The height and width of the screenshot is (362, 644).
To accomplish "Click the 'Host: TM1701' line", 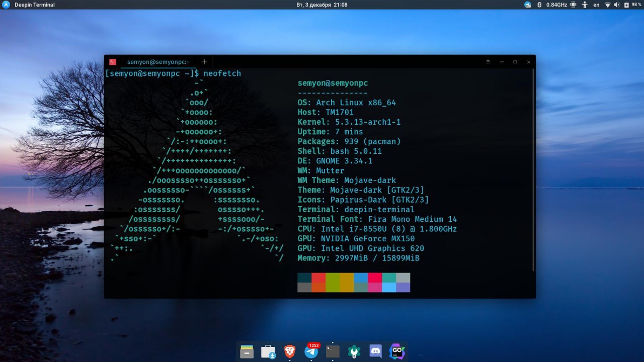I will point(326,112).
